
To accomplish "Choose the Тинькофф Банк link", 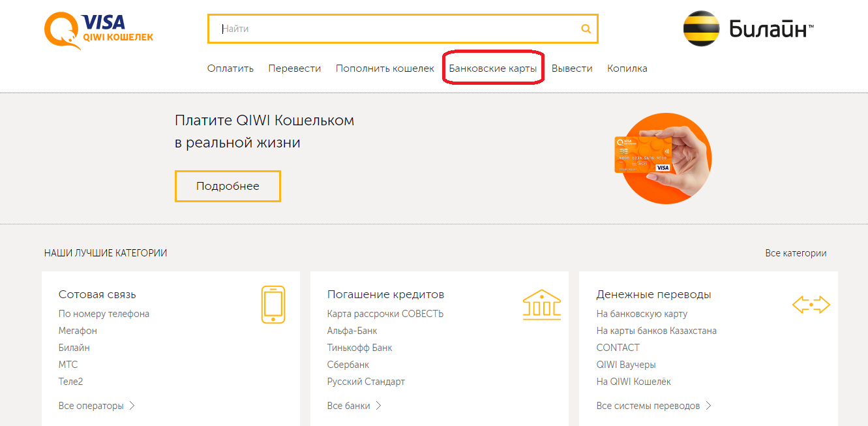I will (359, 348).
